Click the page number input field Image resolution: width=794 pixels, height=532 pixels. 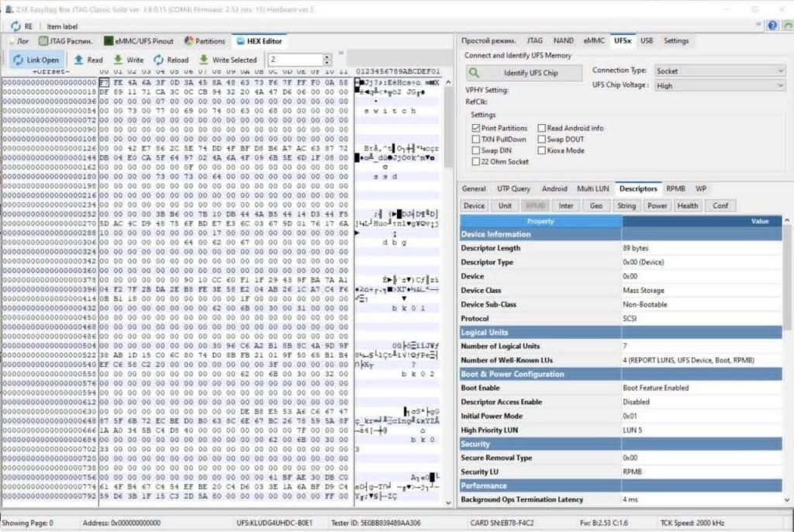click(295, 60)
